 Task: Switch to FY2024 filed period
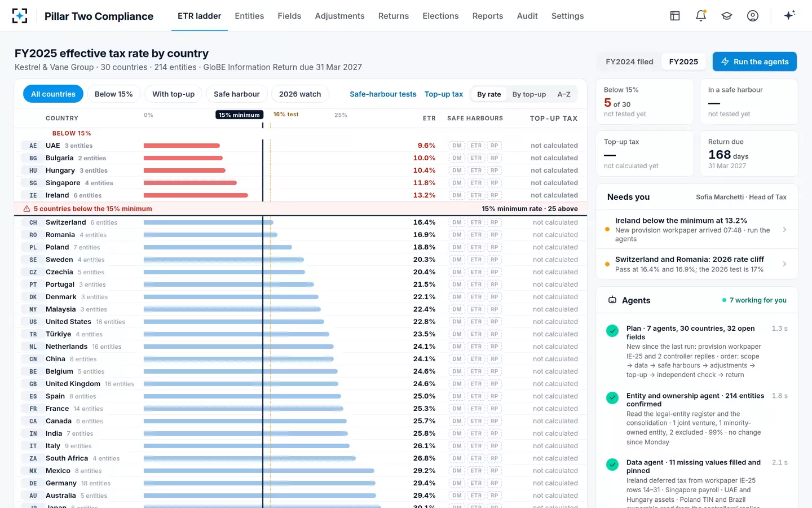(x=629, y=62)
